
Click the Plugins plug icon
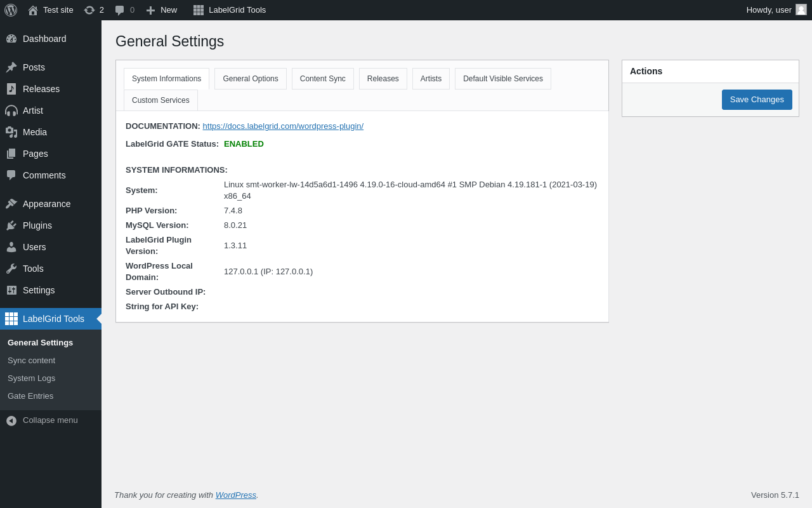tap(11, 225)
